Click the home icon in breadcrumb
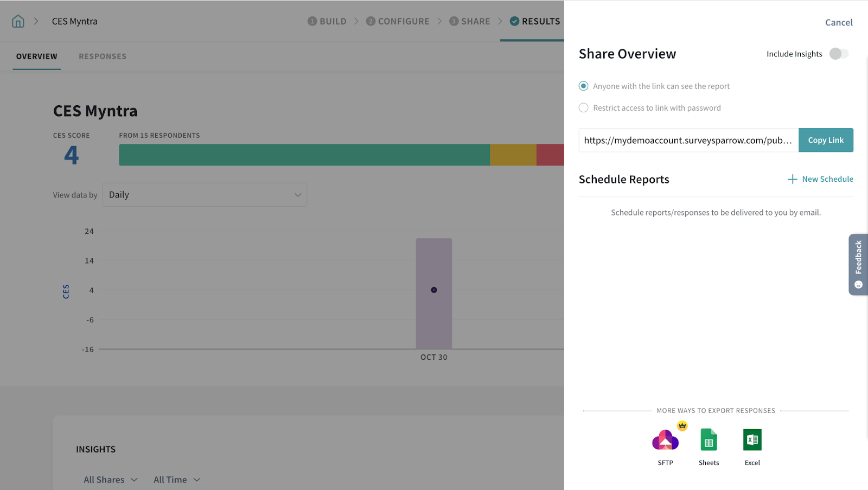The width and height of the screenshot is (868, 490). pos(18,21)
